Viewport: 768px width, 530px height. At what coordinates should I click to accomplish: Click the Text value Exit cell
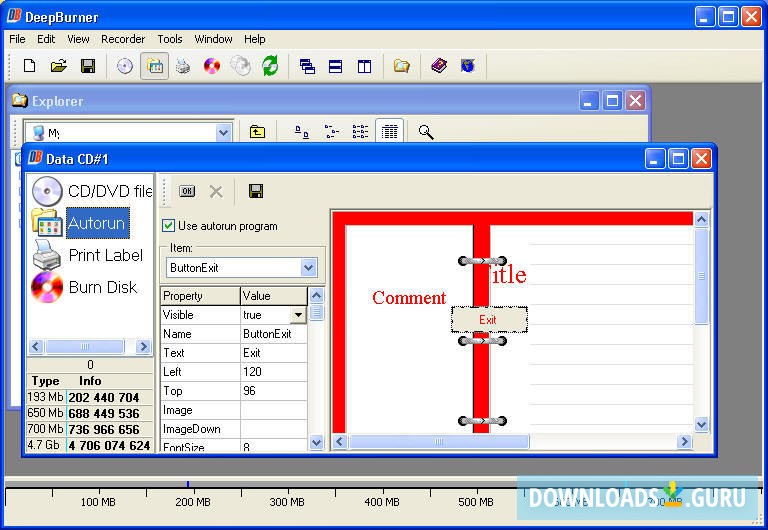tap(274, 353)
